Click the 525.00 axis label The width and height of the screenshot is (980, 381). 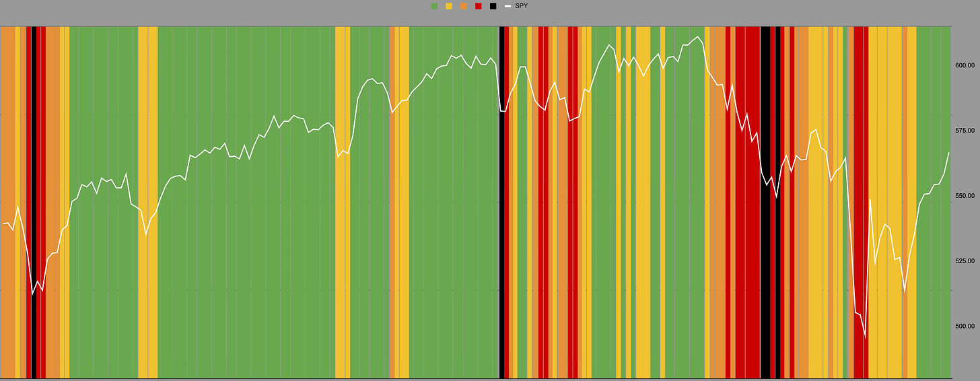pos(965,261)
